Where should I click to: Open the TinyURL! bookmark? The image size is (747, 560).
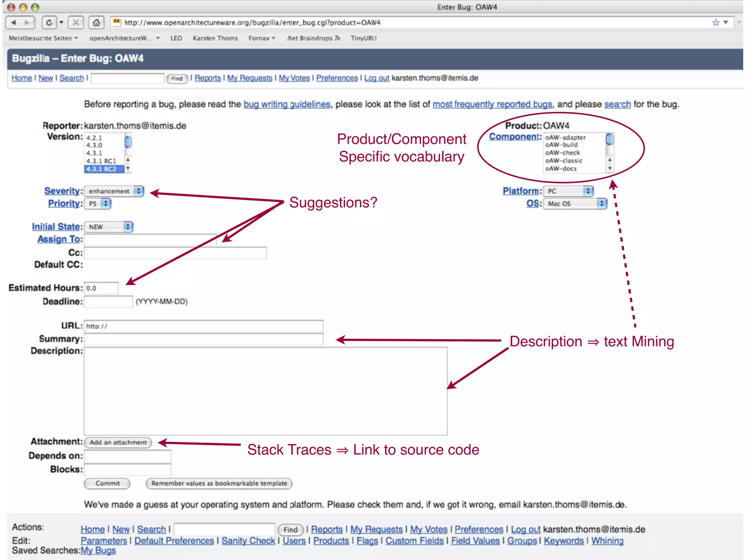coord(364,38)
